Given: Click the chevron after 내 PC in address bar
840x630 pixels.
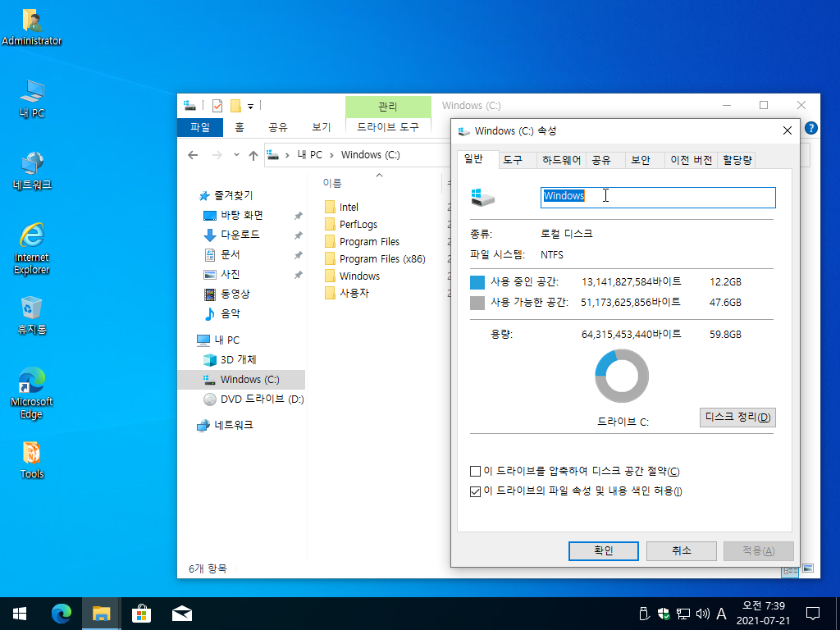Looking at the screenshot, I should 331,155.
